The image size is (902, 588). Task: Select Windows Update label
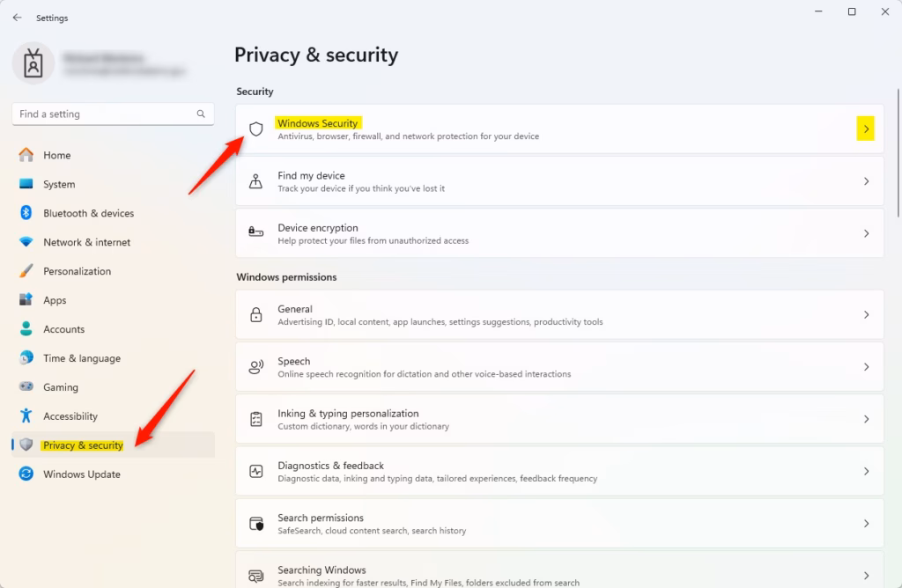click(x=82, y=474)
